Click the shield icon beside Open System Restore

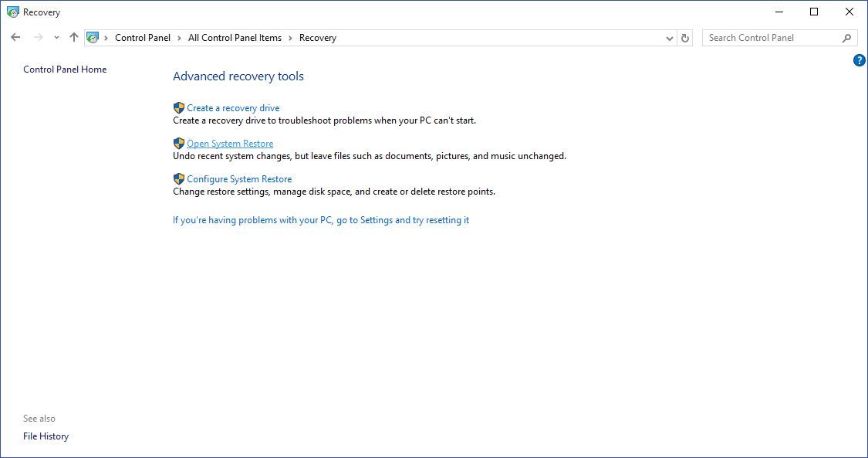pyautogui.click(x=177, y=143)
